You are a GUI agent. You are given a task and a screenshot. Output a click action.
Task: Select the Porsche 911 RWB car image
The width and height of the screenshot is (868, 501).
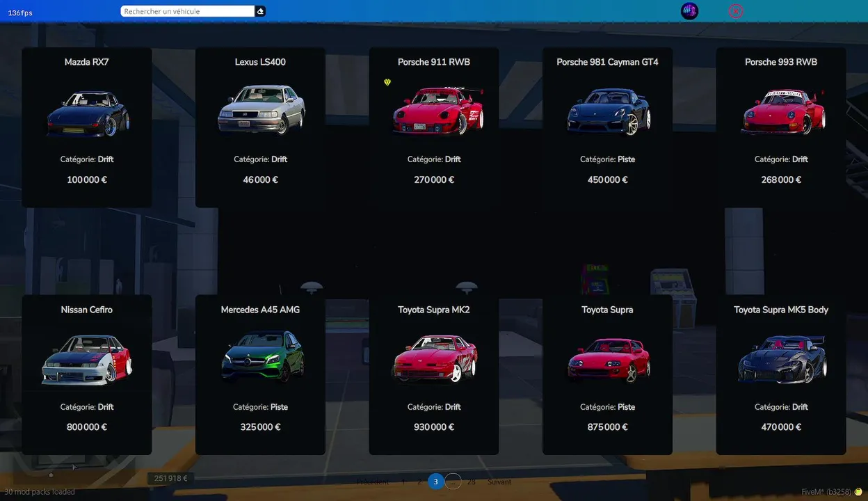[x=436, y=111]
